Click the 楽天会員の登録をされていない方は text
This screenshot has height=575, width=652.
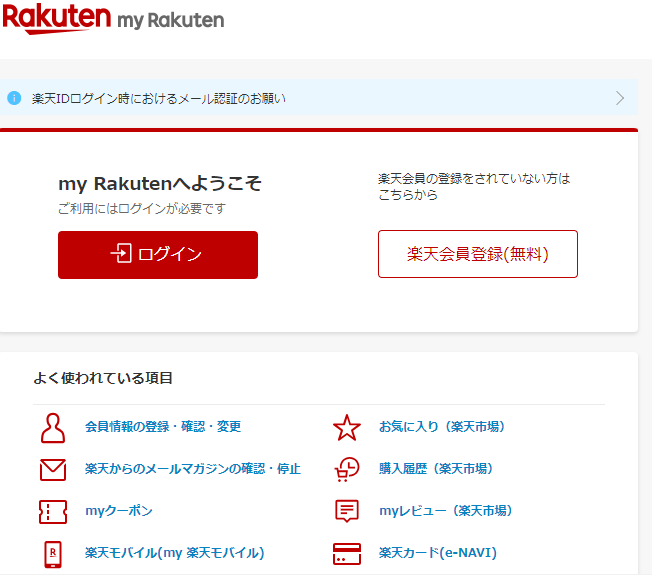474,179
